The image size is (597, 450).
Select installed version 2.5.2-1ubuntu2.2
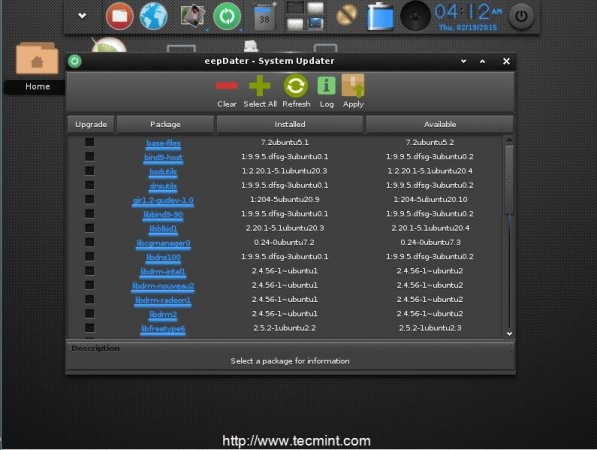coord(284,328)
